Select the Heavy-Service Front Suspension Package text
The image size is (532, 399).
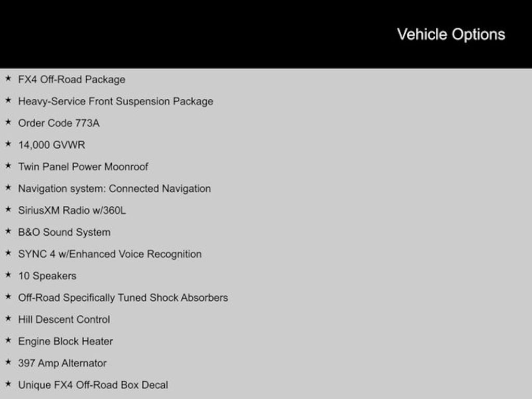pos(115,101)
